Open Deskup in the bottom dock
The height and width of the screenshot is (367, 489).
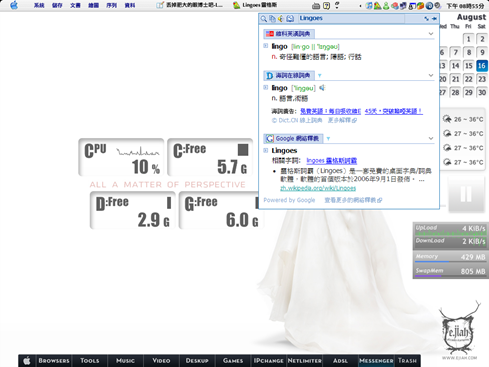tap(197, 361)
